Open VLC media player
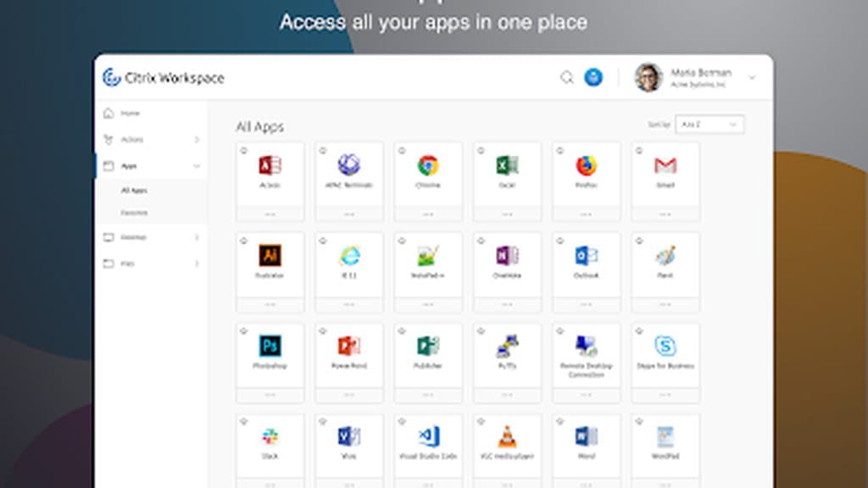This screenshot has height=488, width=868. (507, 436)
